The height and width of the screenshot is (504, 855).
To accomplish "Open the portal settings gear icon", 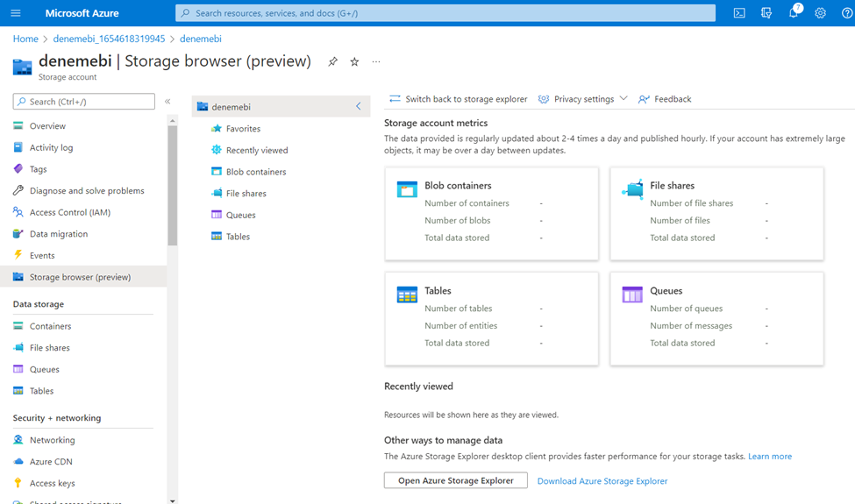I will (x=820, y=13).
